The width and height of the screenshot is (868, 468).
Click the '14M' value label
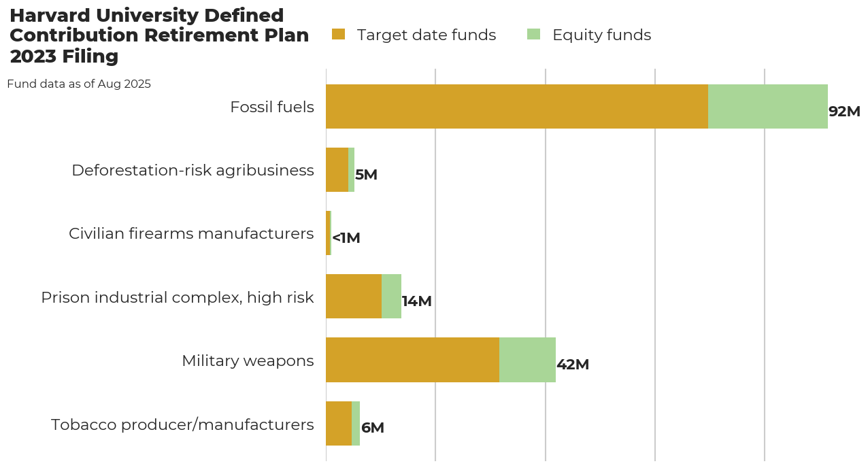click(x=417, y=301)
